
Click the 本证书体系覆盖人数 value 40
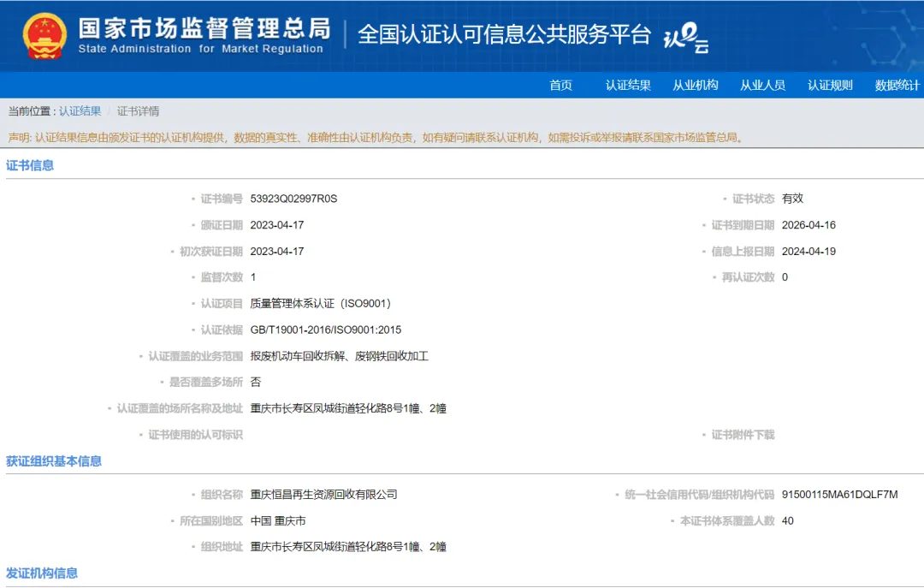pos(787,521)
